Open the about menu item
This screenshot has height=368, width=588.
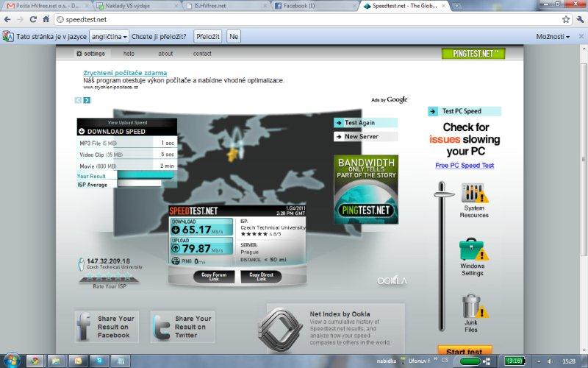pyautogui.click(x=165, y=54)
